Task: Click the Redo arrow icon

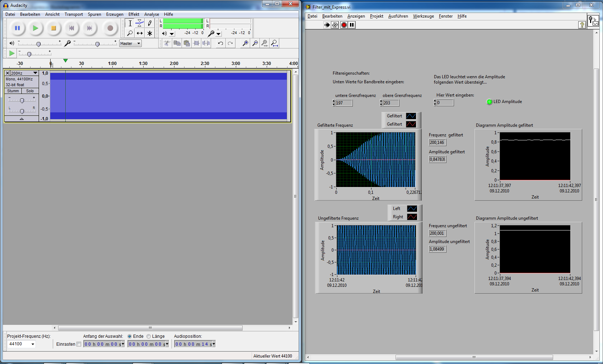Action: pyautogui.click(x=230, y=43)
